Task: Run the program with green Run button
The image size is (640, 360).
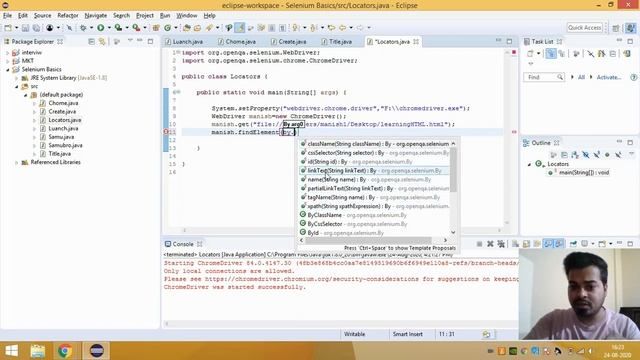Action: (100, 28)
